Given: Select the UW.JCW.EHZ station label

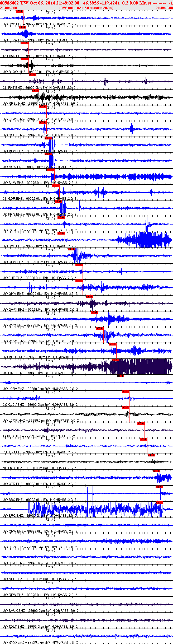Looking at the screenshot, I should pos(40,563).
